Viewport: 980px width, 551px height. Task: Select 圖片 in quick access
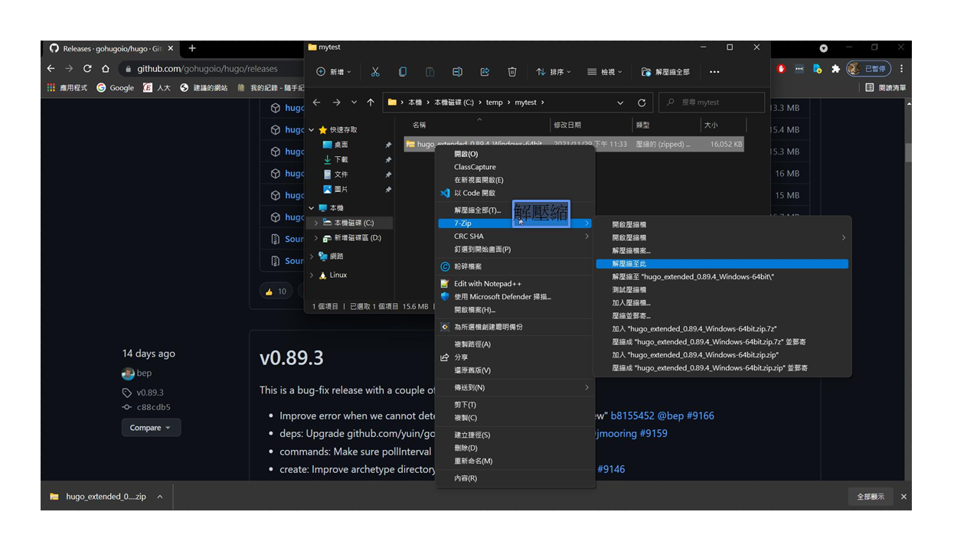coord(341,189)
